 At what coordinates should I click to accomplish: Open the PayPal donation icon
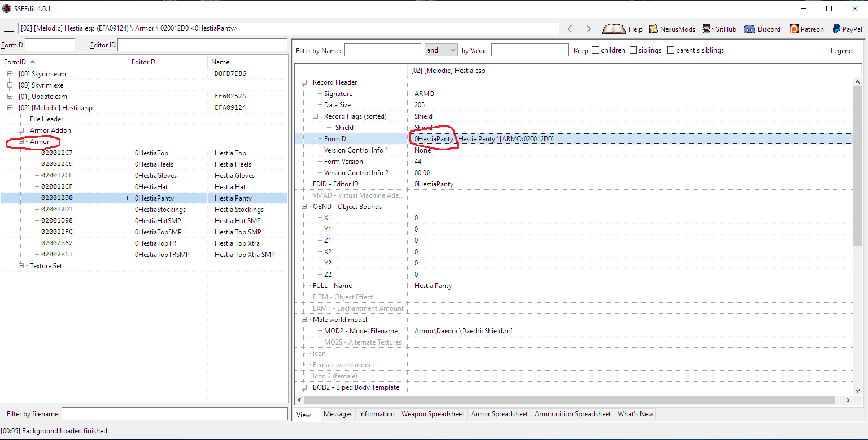838,29
